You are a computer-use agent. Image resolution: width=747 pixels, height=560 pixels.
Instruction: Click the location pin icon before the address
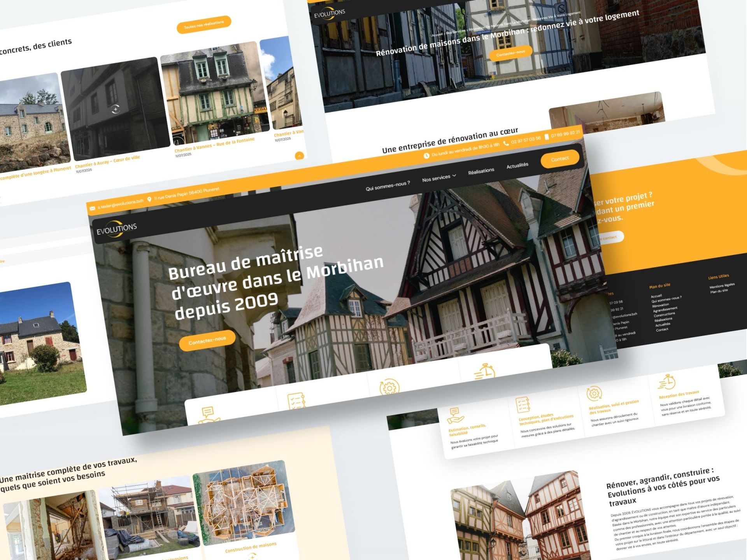(x=149, y=199)
